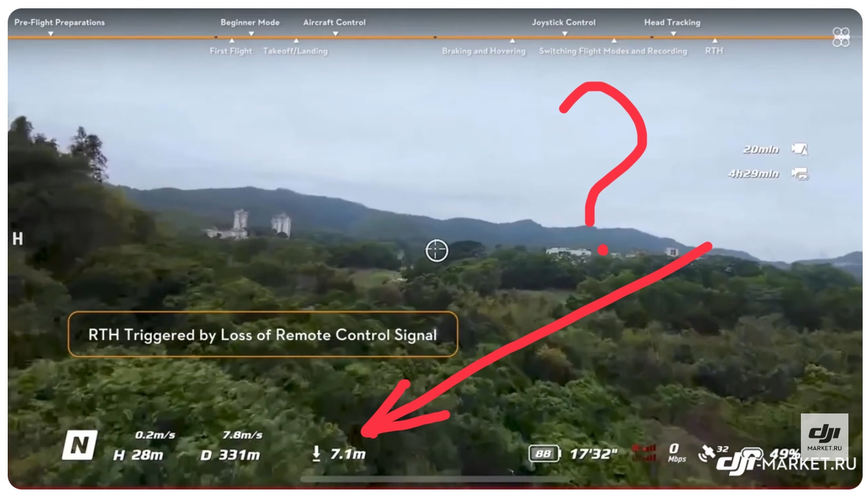Screen dimensions: 868x499
Task: Click the storage icon next to 4h29min
Action: pos(800,173)
